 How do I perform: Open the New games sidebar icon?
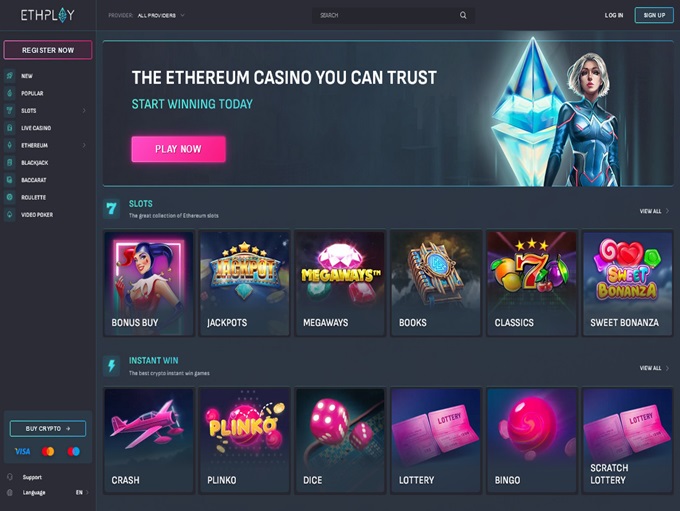[x=10, y=75]
